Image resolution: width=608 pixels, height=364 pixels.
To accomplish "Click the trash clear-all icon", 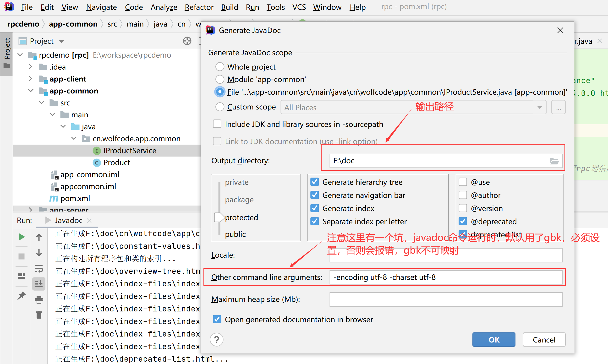I will point(39,315).
